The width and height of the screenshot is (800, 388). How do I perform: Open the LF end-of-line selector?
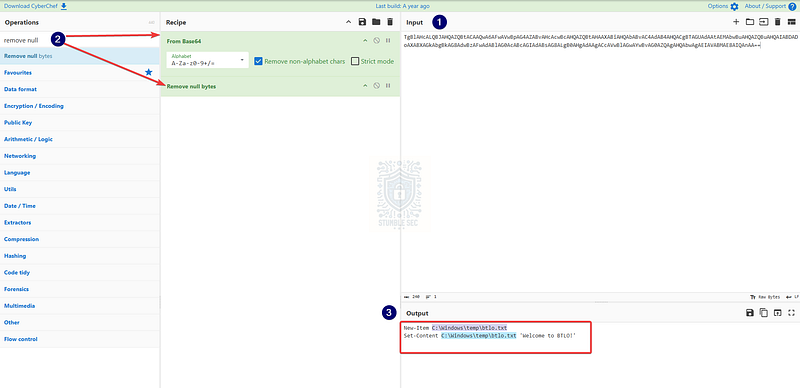[x=792, y=297]
